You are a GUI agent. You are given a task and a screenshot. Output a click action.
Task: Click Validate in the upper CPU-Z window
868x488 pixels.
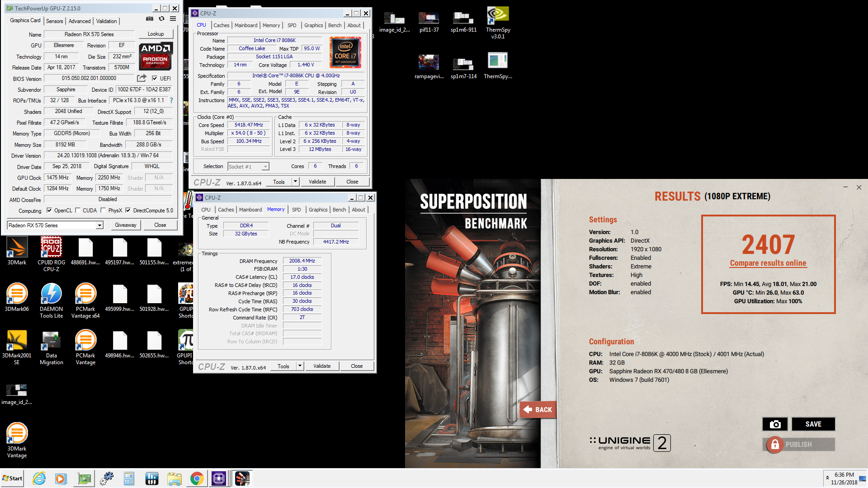(x=317, y=182)
